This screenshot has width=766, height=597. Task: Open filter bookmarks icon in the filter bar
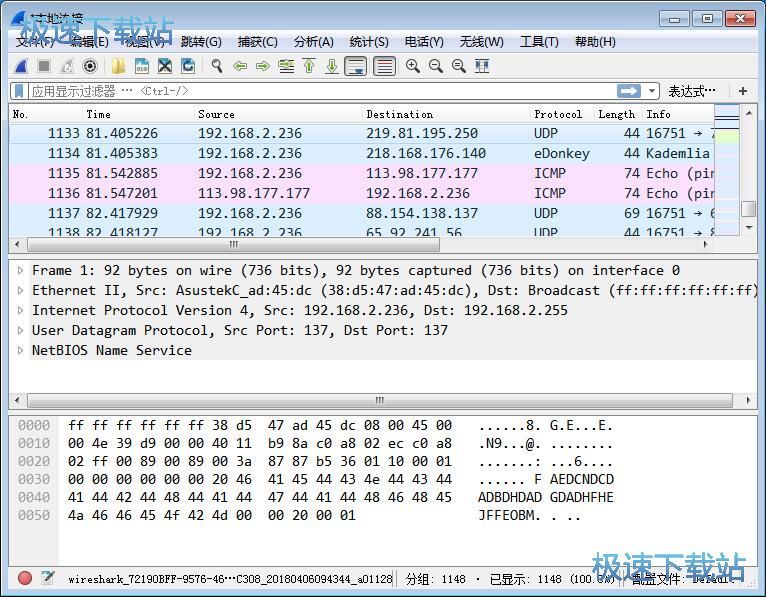tap(19, 91)
